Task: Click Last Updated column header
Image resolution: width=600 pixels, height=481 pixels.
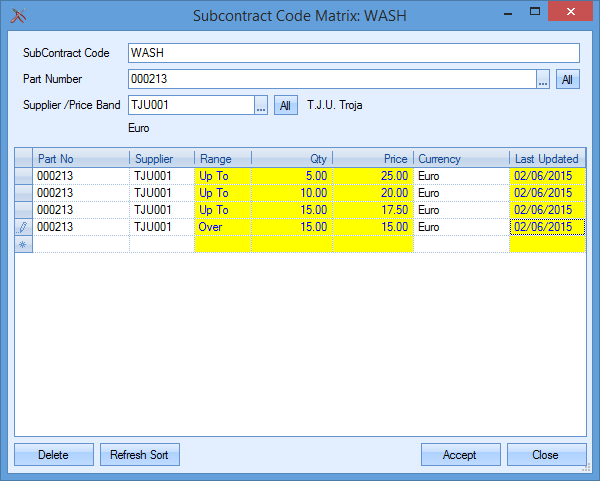Action: (547, 158)
